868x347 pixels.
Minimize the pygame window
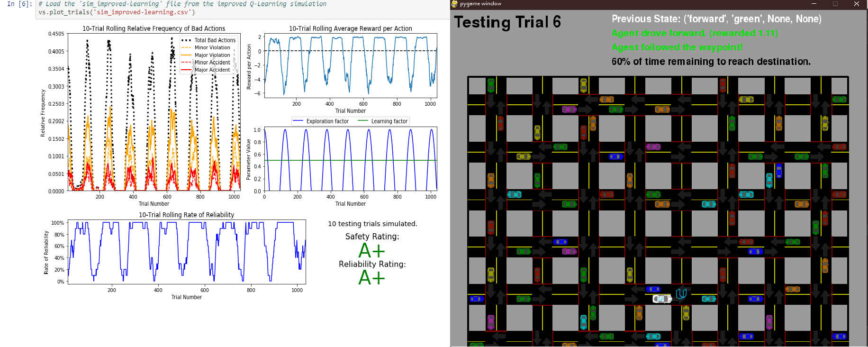[814, 4]
